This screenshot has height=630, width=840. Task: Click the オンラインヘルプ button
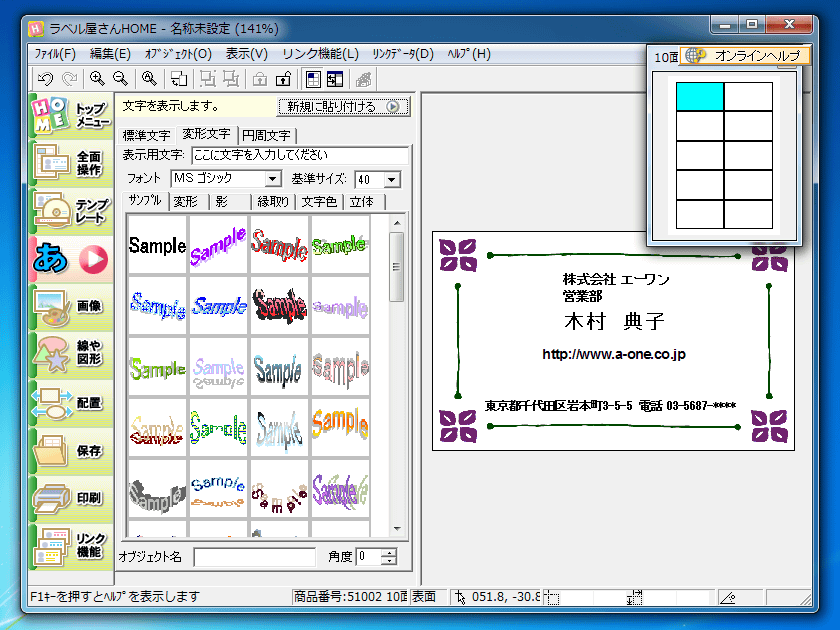click(x=745, y=56)
